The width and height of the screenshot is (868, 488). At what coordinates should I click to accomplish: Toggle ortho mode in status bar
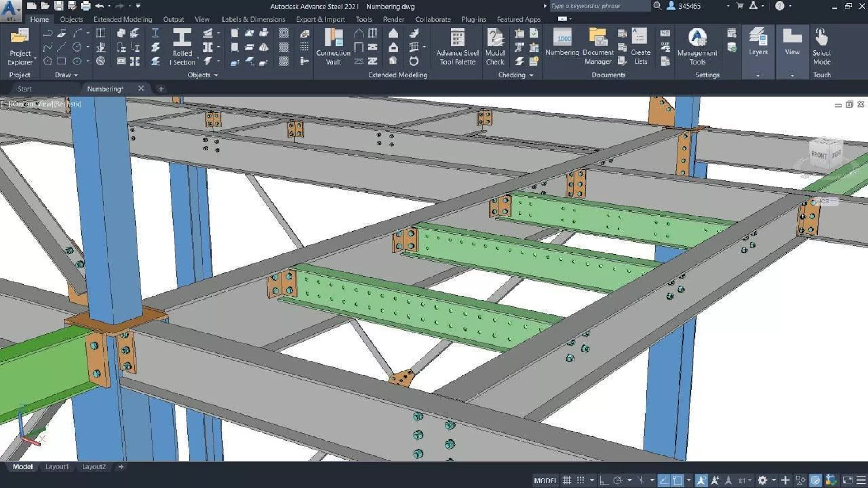(604, 480)
